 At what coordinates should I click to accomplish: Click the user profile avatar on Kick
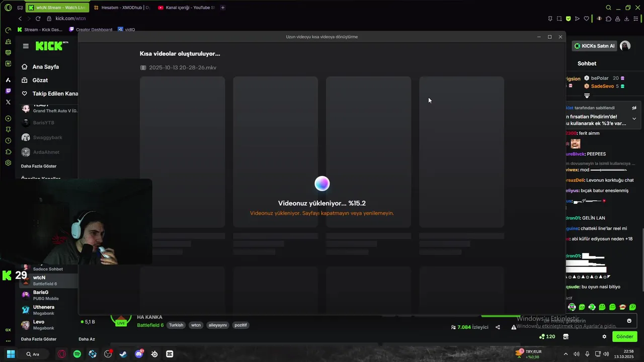tap(625, 46)
